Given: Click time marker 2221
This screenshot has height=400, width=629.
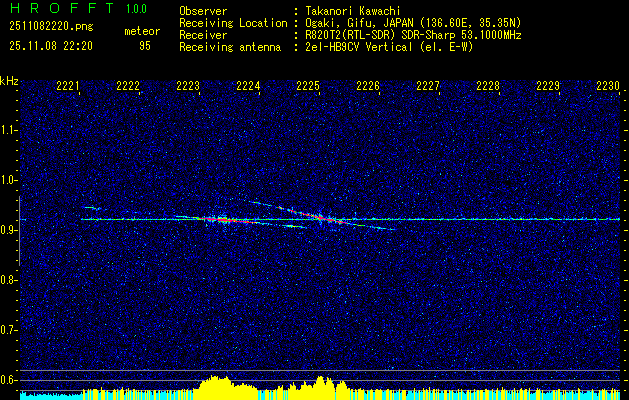Looking at the screenshot, I should [68, 86].
